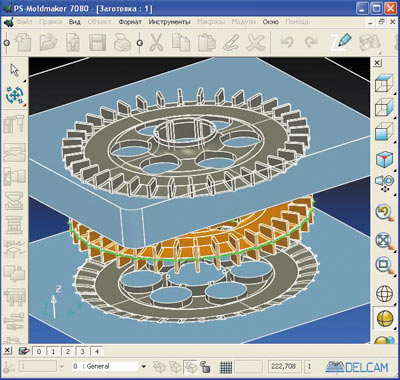Click the DELCAM logo
This screenshot has height=380, width=400.
(357, 367)
